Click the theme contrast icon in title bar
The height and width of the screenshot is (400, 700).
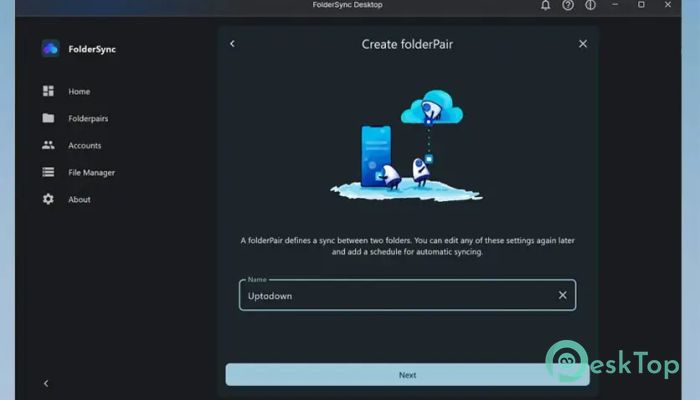591,5
